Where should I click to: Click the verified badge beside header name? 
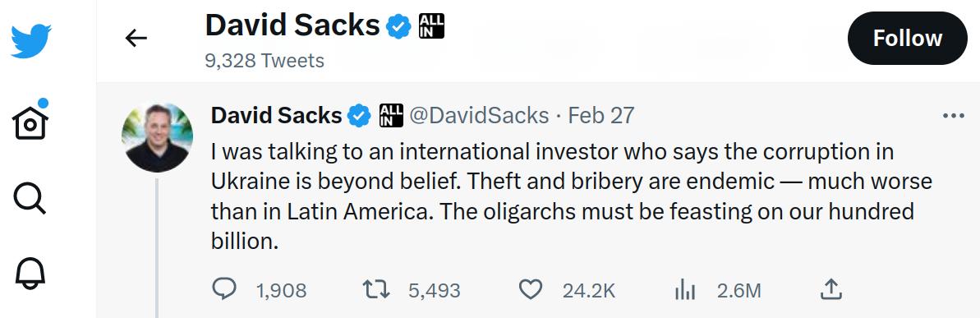[398, 26]
